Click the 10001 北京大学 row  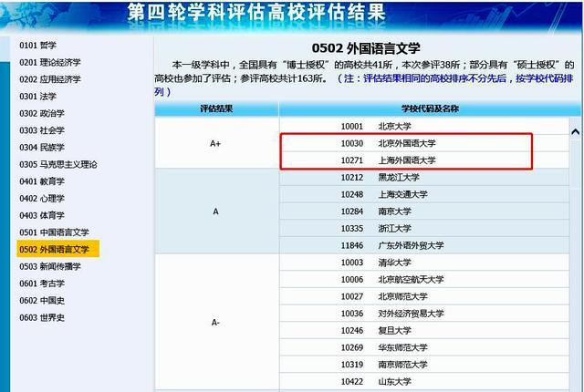(x=424, y=126)
